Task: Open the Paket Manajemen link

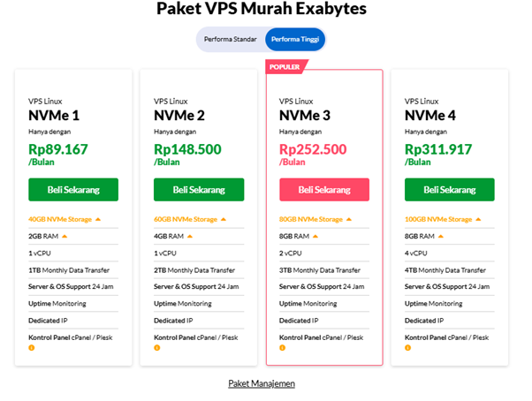Action: click(x=262, y=383)
